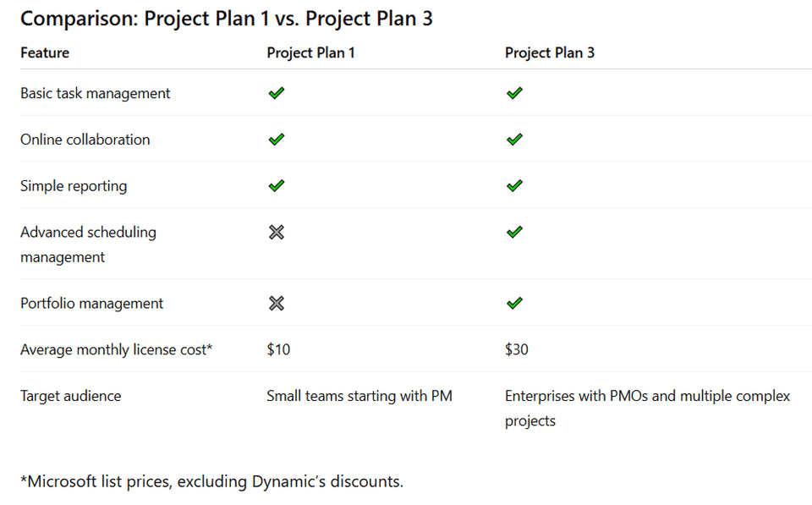The height and width of the screenshot is (505, 812).
Task: Click the comparison heading title
Action: tap(227, 19)
